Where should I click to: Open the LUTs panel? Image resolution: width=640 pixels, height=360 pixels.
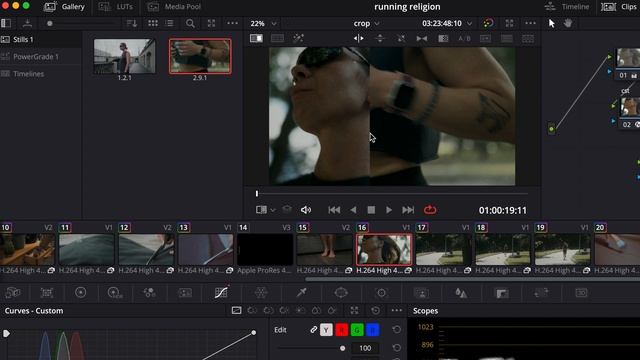[116, 7]
